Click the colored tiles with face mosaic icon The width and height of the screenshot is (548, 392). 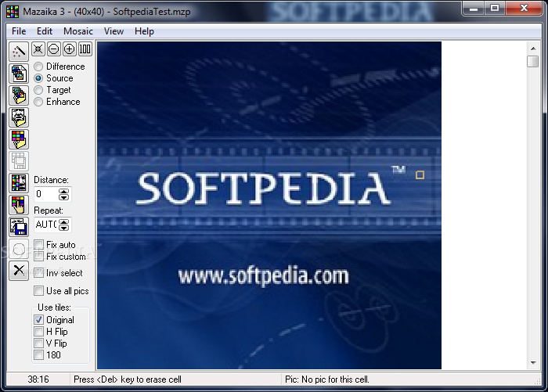pyautogui.click(x=19, y=183)
